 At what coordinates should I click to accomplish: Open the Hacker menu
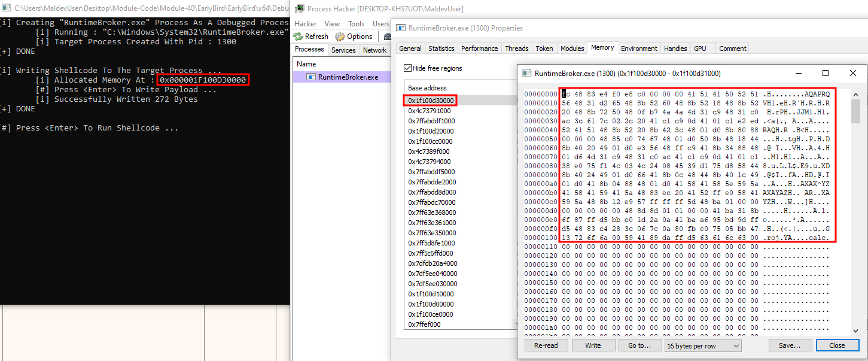tap(306, 24)
